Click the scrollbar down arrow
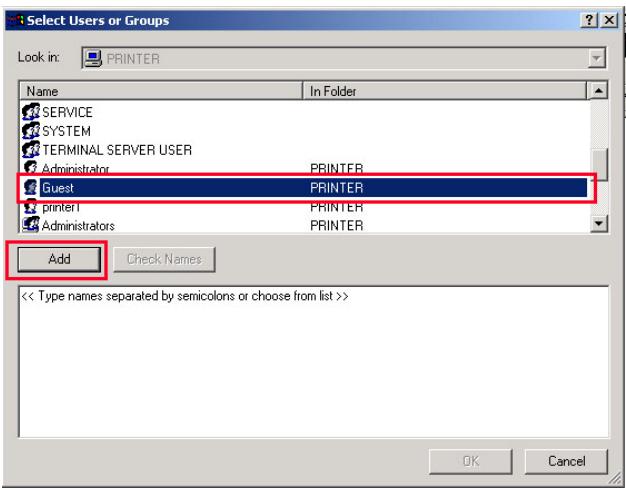Viewport: 626px width, 490px height. coord(598,223)
